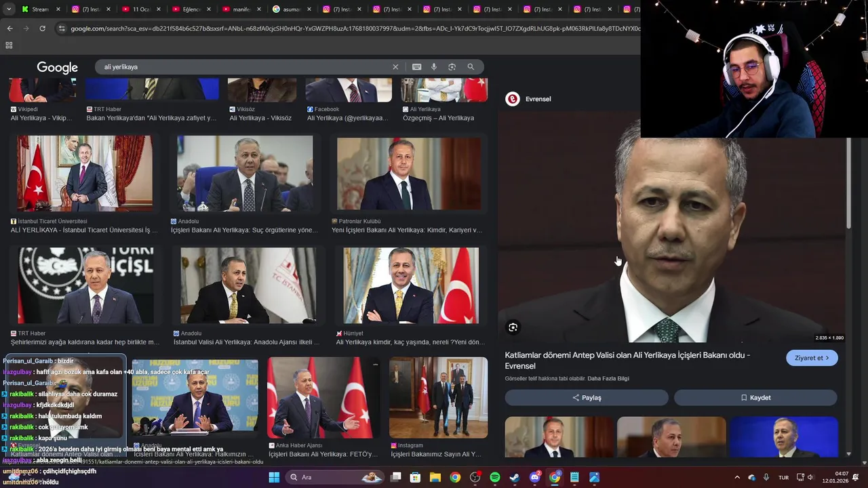Start voice search with microphone icon
Screen dimensions: 868x488
coord(434,67)
